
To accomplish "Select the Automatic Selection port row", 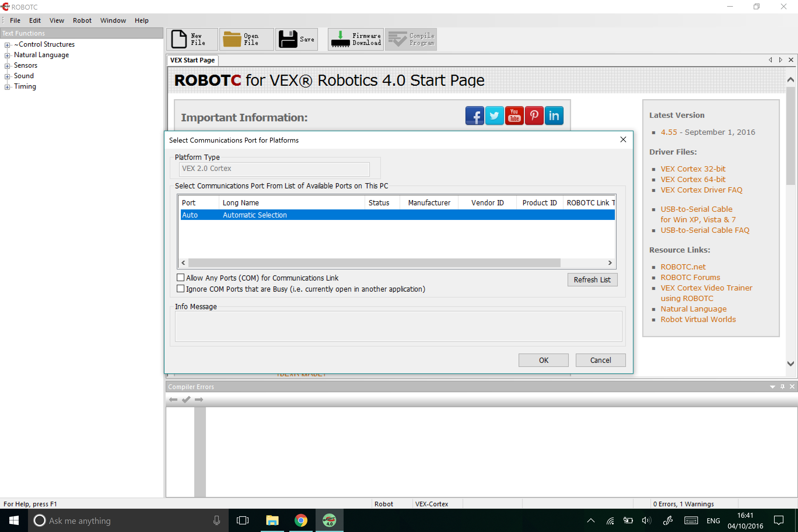I will (398, 215).
